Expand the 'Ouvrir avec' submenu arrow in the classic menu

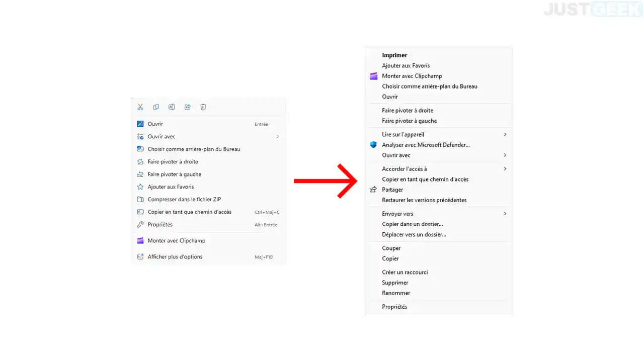505,155
